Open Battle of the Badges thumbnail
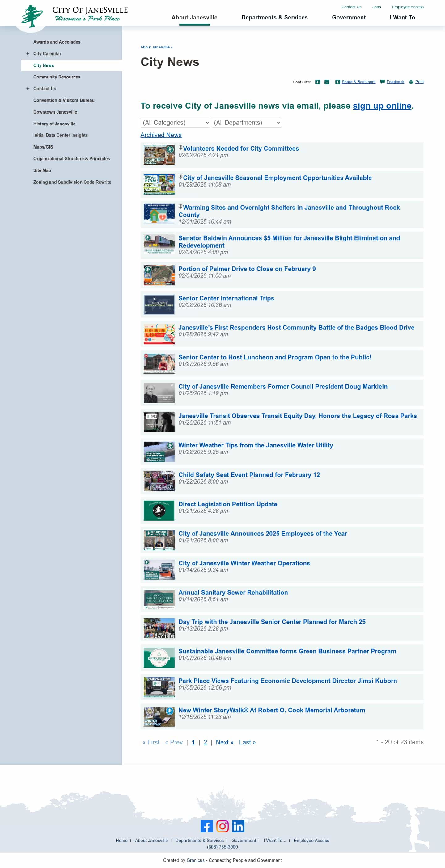The height and width of the screenshot is (868, 445). click(159, 334)
